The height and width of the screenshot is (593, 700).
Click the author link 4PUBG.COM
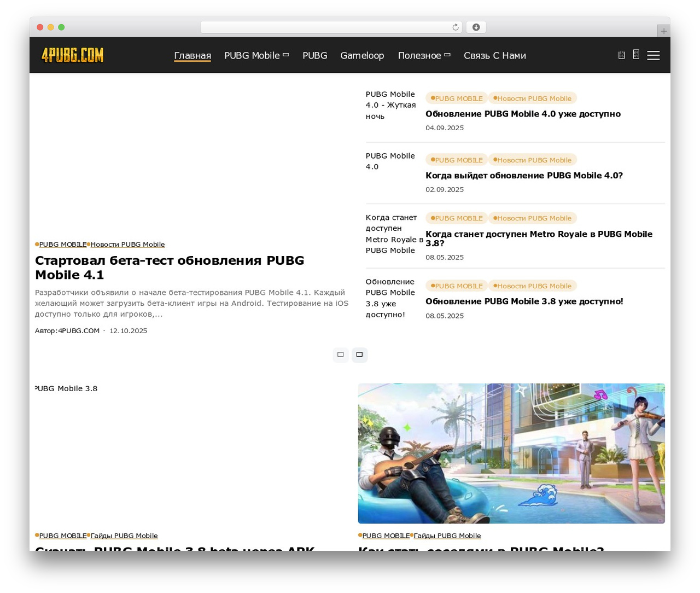[x=79, y=330]
